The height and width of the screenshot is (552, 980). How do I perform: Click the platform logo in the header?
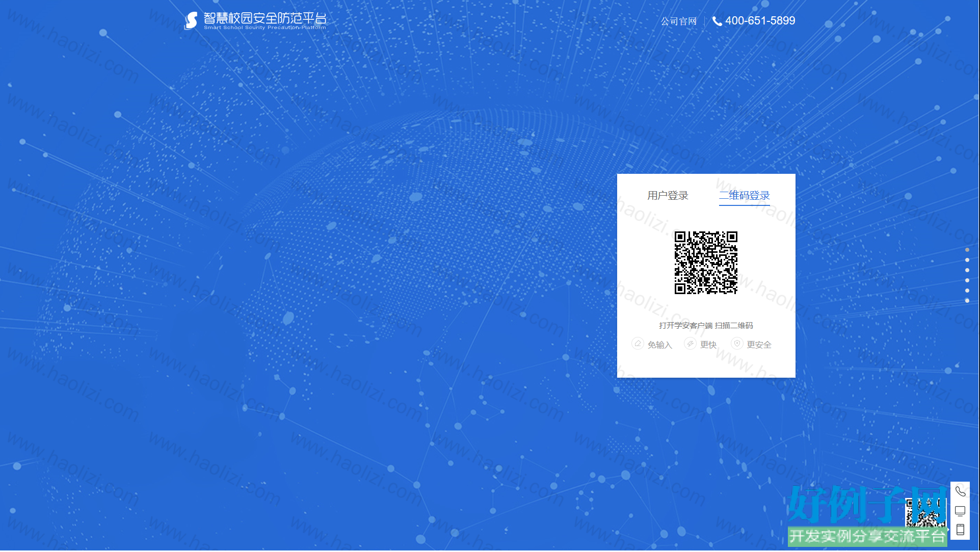point(255,20)
